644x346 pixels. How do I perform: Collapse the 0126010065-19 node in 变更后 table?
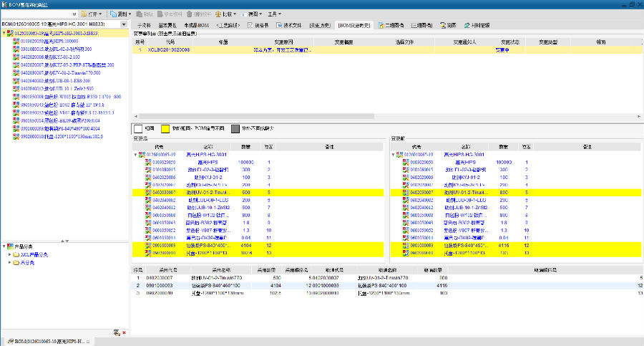coord(137,154)
